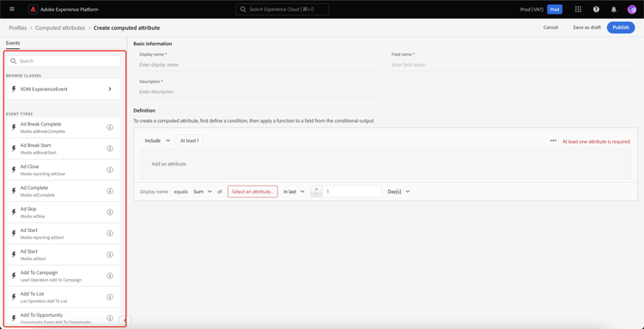Open the user profile avatar

pyautogui.click(x=632, y=9)
